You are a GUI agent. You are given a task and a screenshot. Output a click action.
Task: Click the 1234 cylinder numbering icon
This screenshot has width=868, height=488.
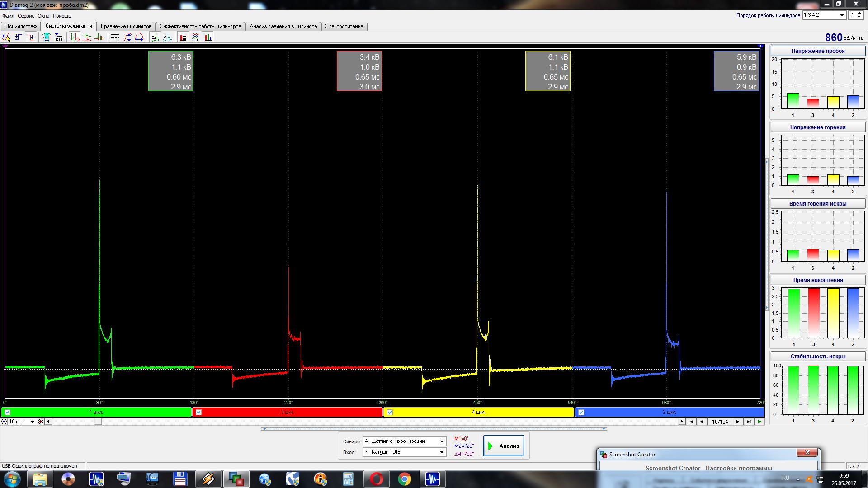click(x=58, y=38)
